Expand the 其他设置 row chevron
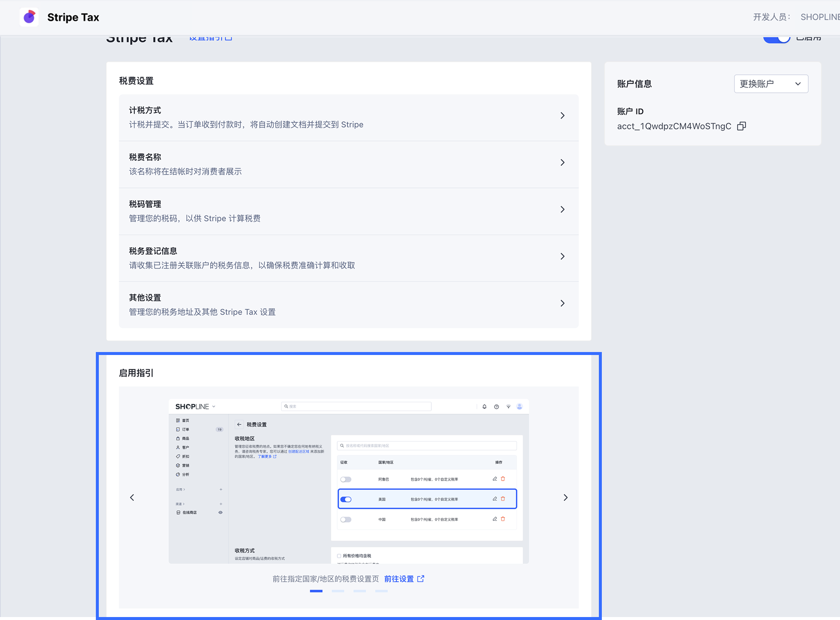The height and width of the screenshot is (620, 840). tap(562, 303)
